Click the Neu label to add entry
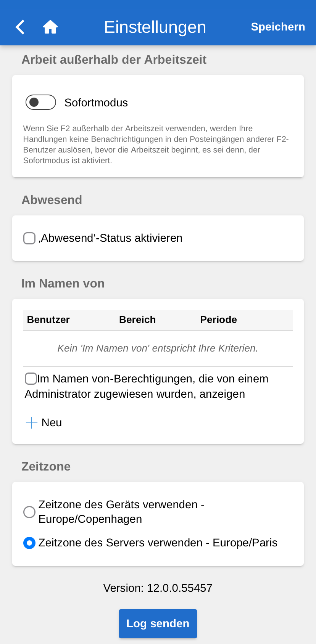This screenshot has height=644, width=316. click(52, 422)
